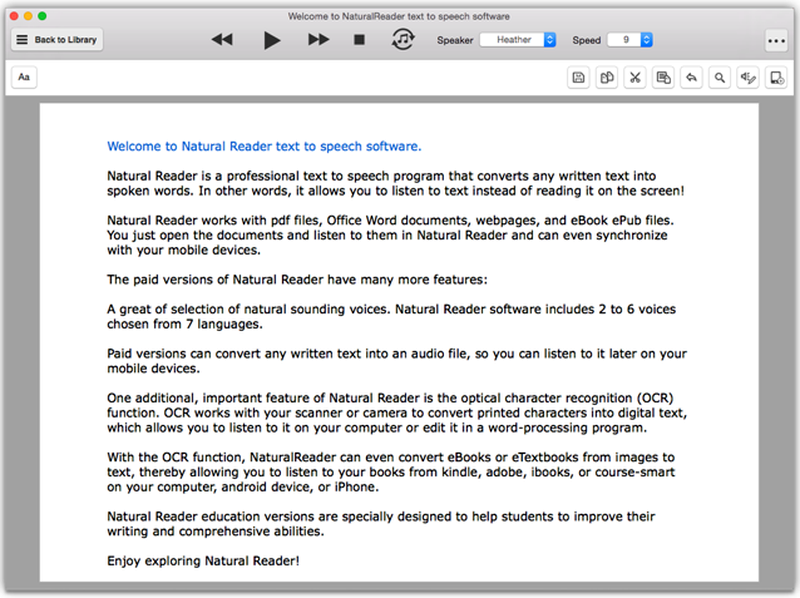Open the three-dots more options menu
Screen dimensions: 800x598
pyautogui.click(x=776, y=41)
